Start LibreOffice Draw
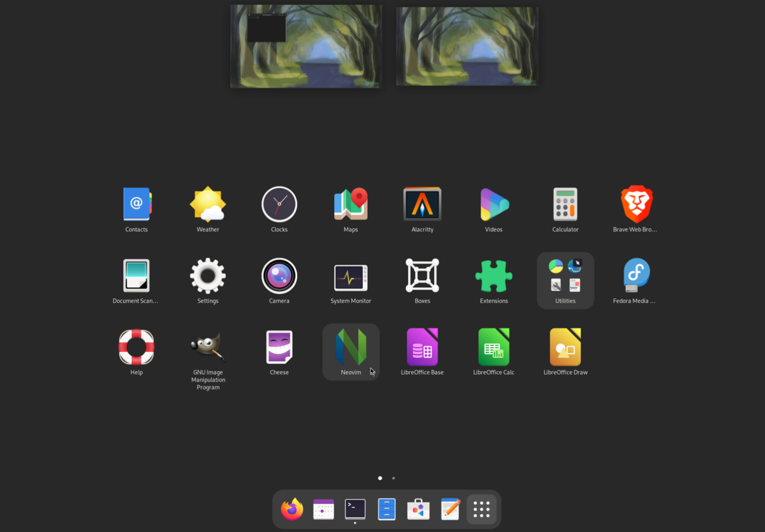 [x=565, y=347]
